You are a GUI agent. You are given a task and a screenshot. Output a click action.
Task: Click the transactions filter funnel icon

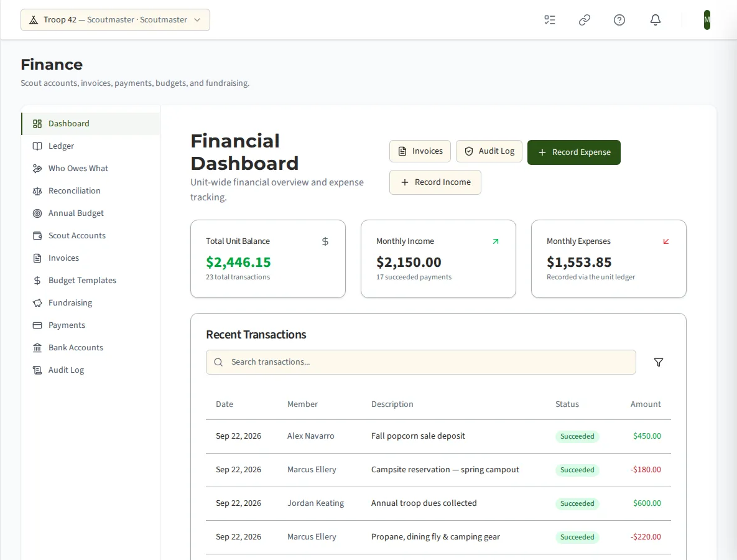point(659,362)
